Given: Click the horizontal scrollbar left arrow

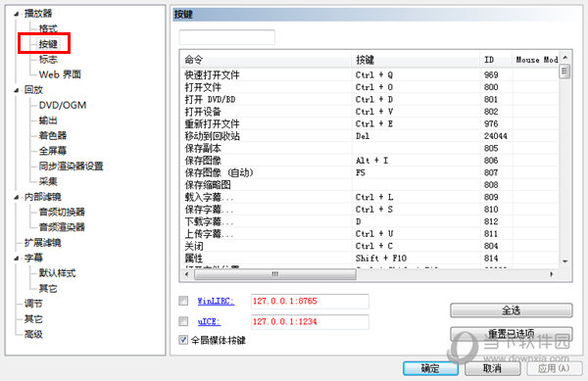Looking at the screenshot, I should [187, 274].
